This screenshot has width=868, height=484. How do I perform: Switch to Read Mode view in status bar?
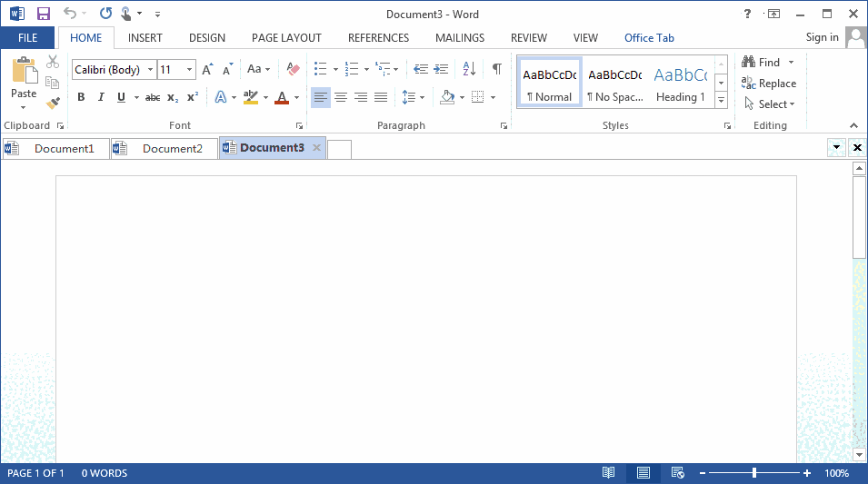pos(608,473)
